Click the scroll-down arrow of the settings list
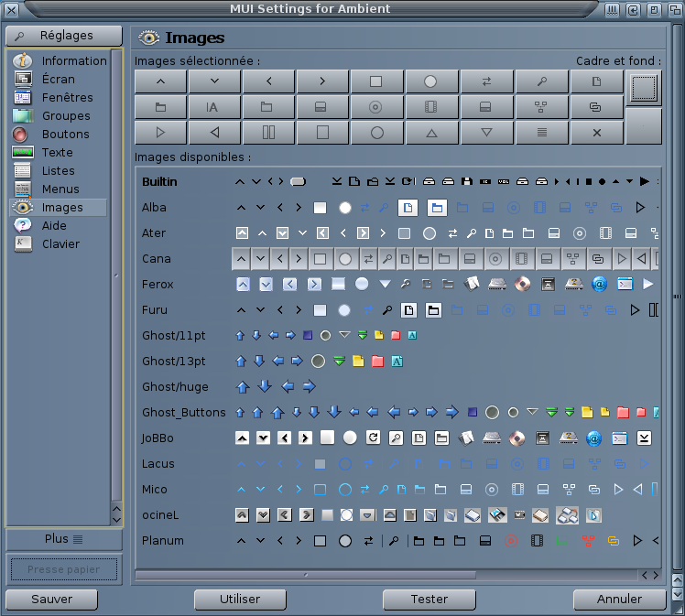Screen dimensions: 685x616 click(x=116, y=520)
